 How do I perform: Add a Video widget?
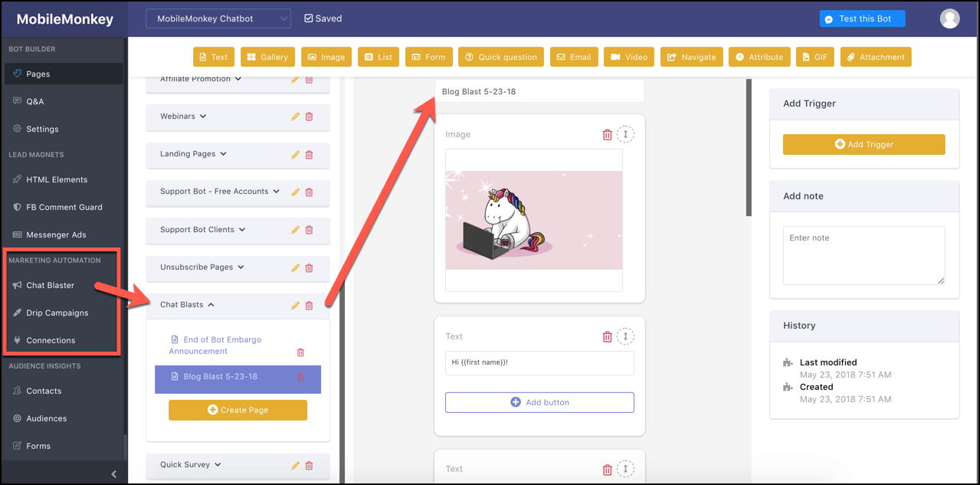pos(628,57)
